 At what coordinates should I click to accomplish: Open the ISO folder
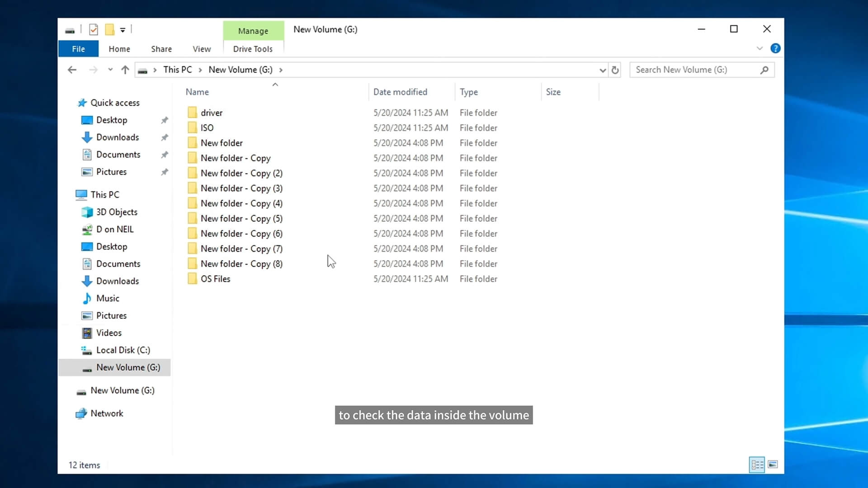tap(207, 127)
